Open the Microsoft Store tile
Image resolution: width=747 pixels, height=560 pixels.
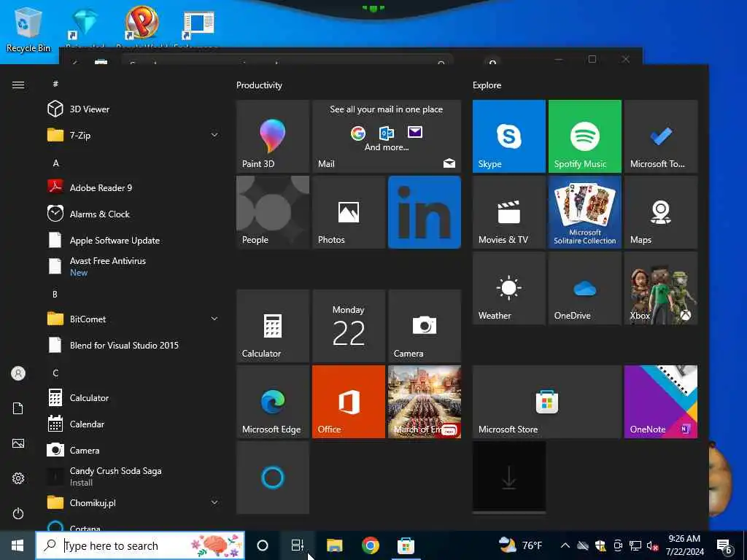(x=547, y=402)
